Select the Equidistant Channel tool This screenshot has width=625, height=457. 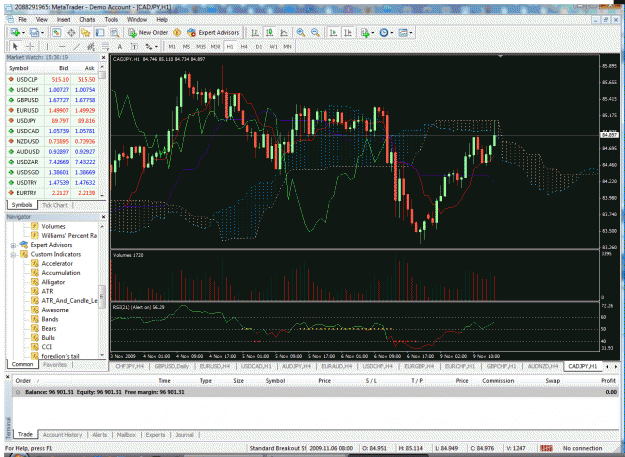point(91,47)
